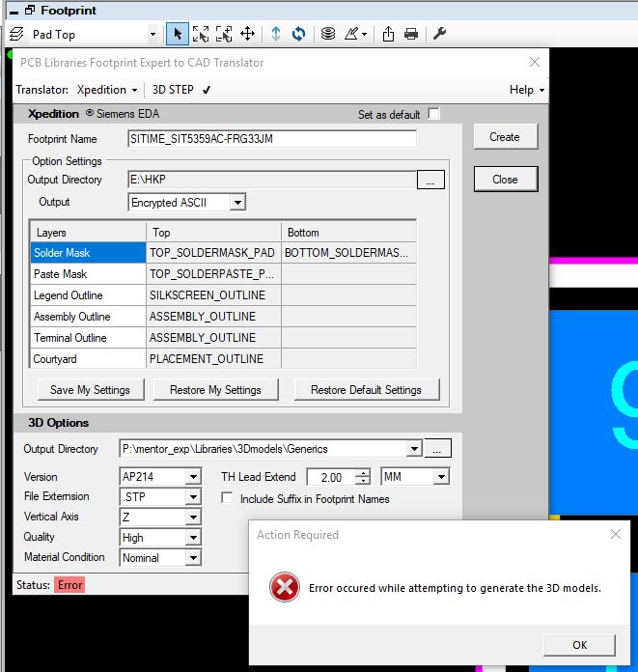Open the layers stack icon
Viewport: 638px width, 672px height.
tap(328, 34)
